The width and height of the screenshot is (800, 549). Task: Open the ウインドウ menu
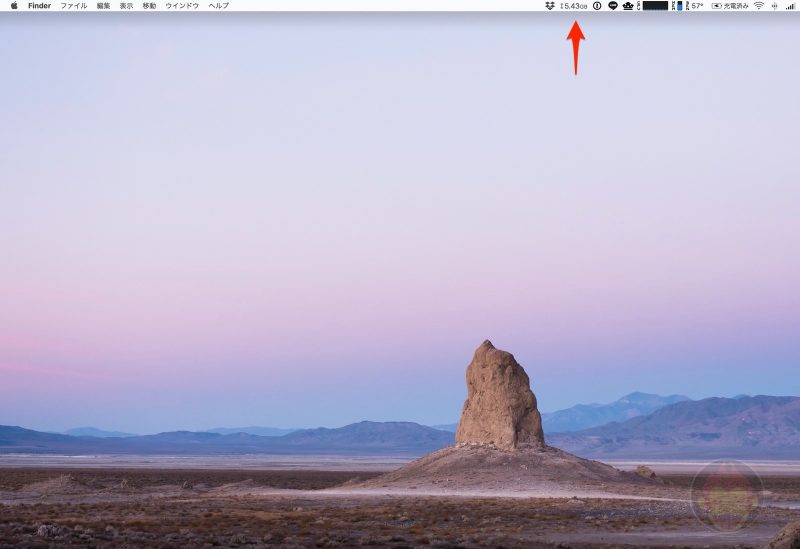182,6
